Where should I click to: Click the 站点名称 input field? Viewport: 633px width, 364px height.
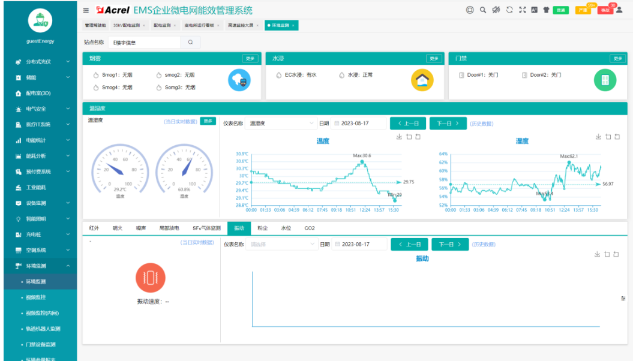pyautogui.click(x=144, y=43)
